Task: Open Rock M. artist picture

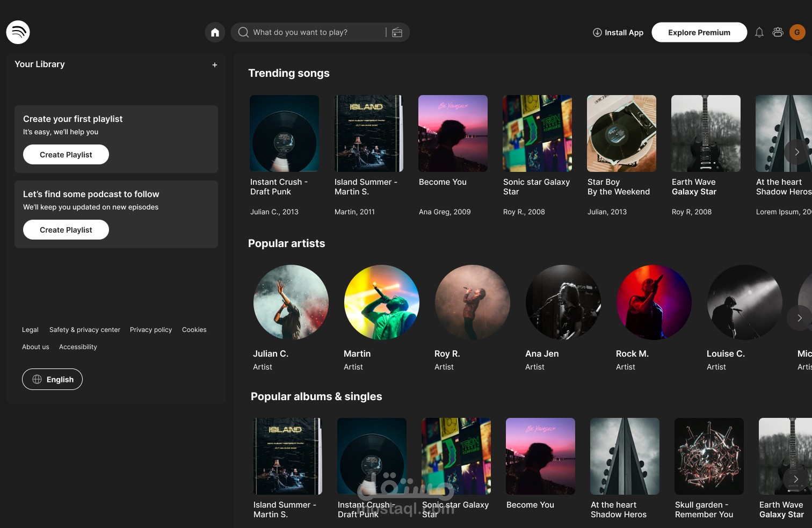Action: pos(654,302)
